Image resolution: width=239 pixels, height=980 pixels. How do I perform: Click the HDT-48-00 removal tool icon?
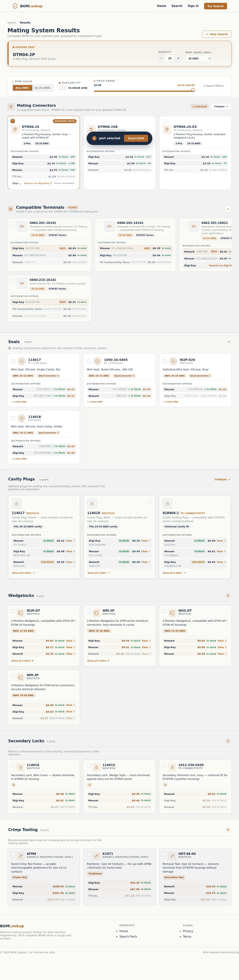point(172,856)
